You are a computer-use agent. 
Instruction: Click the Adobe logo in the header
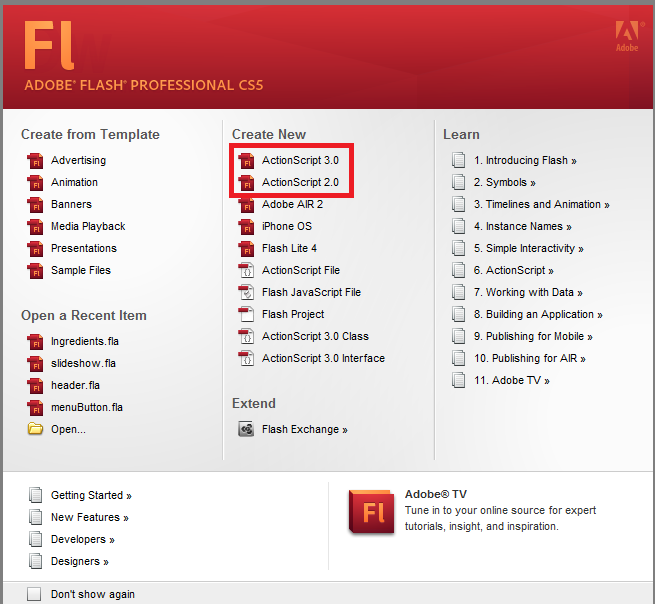627,36
